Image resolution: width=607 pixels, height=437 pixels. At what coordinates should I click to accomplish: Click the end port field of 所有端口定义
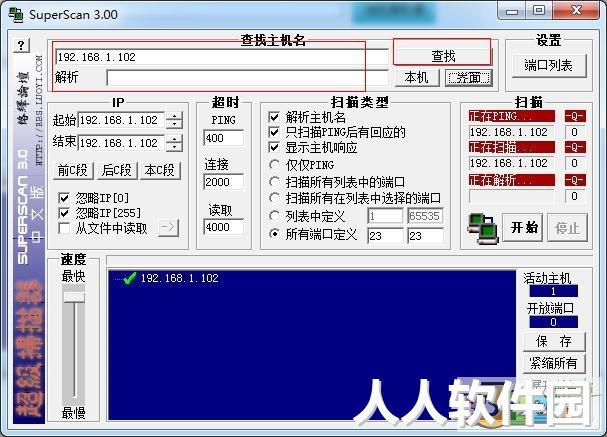pyautogui.click(x=425, y=235)
